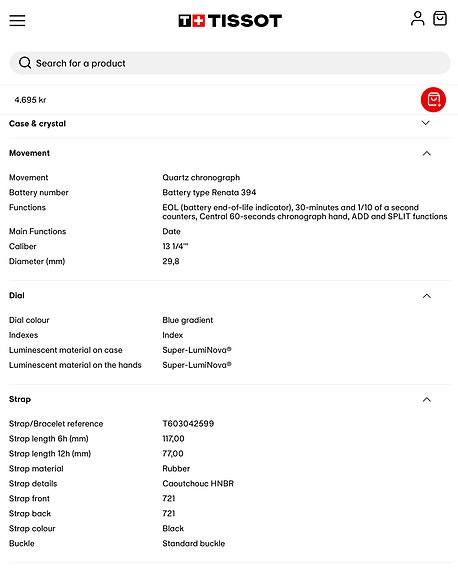Click the search magnifier icon

(25, 63)
